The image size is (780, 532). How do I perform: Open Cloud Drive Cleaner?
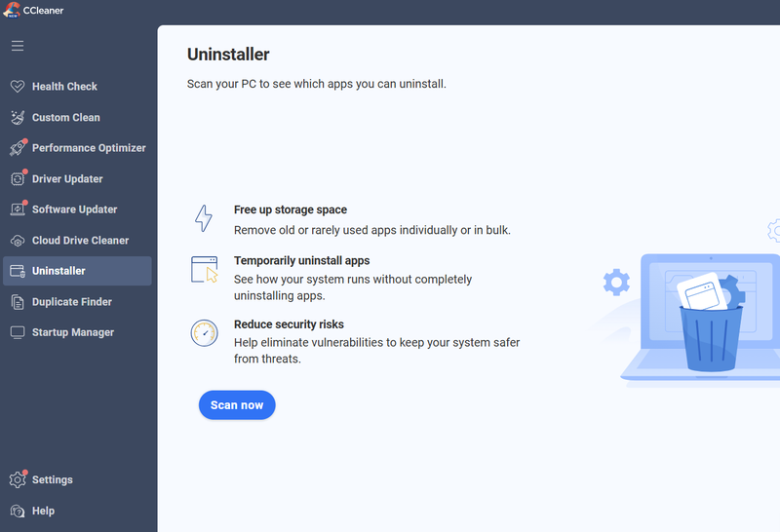click(81, 241)
